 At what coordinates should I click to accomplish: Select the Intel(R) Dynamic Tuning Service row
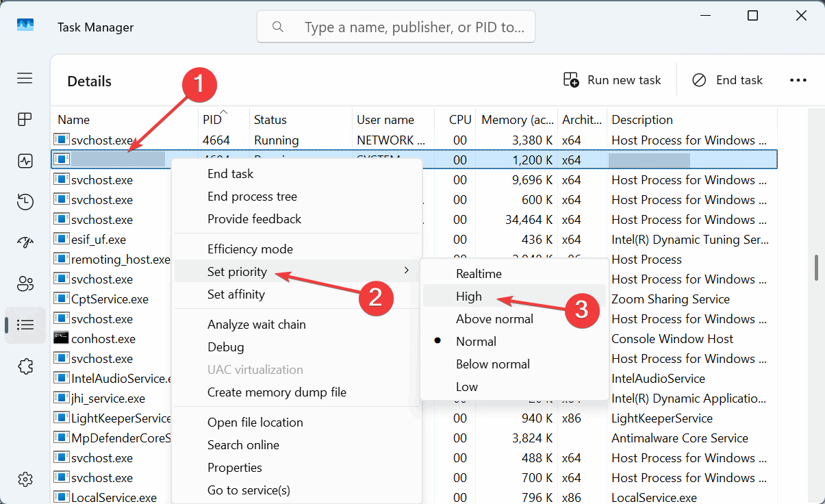coord(414,239)
